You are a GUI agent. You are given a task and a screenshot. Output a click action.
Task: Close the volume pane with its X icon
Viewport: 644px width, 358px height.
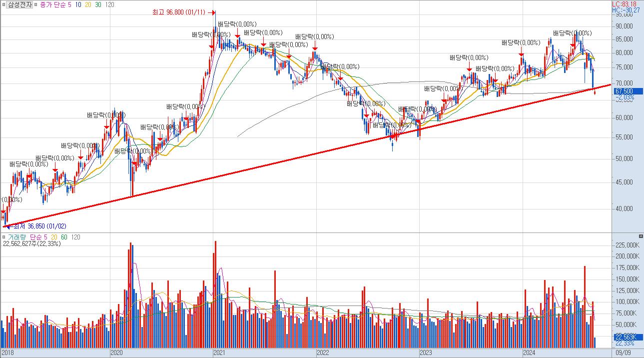pyautogui.click(x=641, y=236)
